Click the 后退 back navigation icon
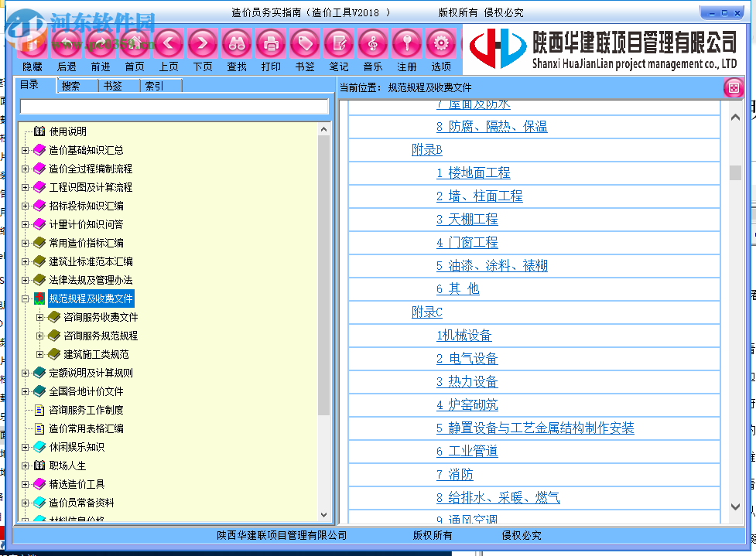Screen dimensions: 756x556 [x=67, y=44]
